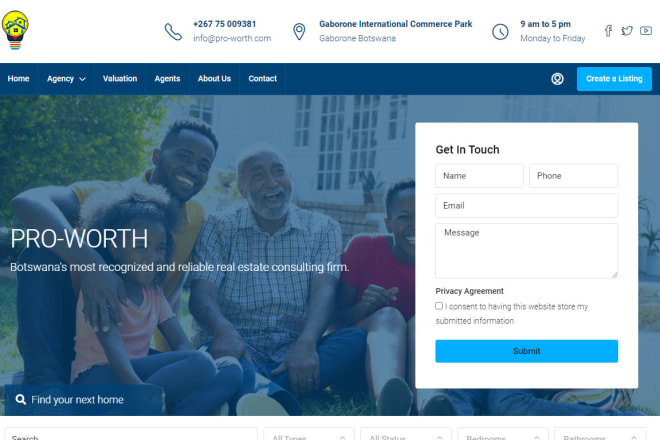This screenshot has width=660, height=440.
Task: Open the Twitter social icon
Action: (x=627, y=31)
